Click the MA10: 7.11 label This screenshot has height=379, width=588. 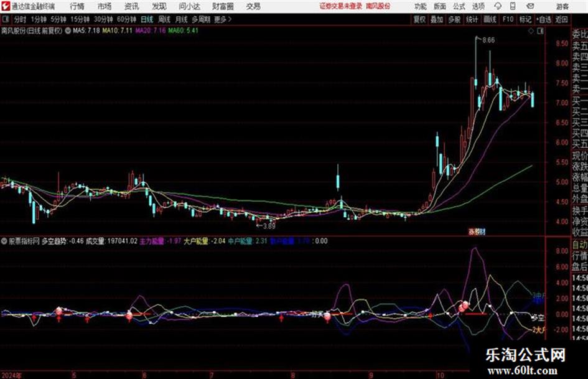tap(118, 30)
